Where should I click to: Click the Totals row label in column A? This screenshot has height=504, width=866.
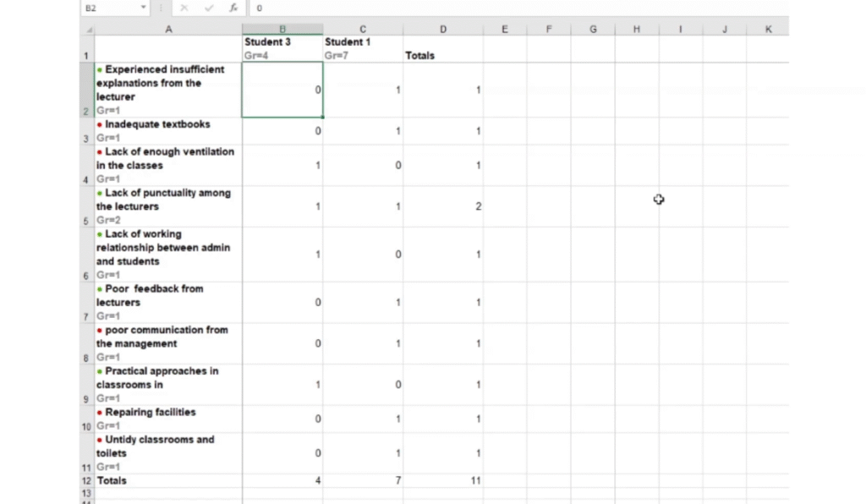(x=168, y=480)
